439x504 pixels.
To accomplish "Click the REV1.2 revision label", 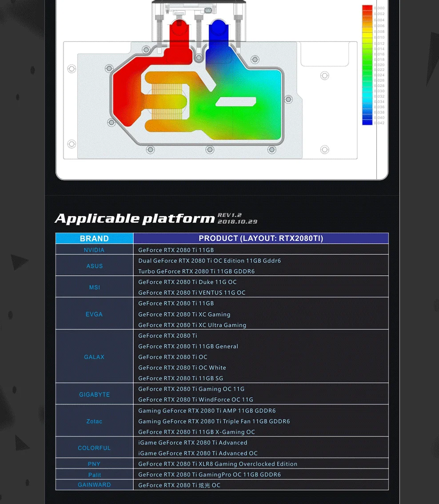I will pos(230,215).
